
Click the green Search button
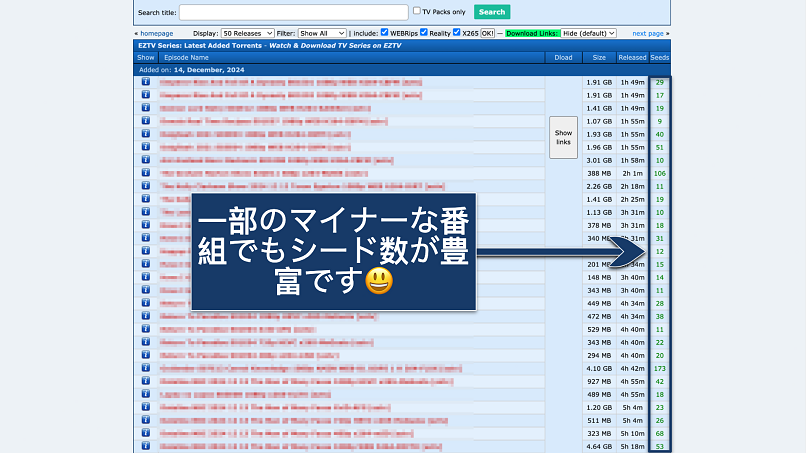point(492,12)
